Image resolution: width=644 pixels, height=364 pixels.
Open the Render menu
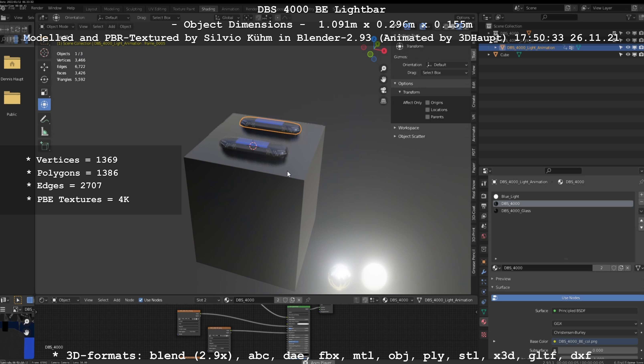click(37, 8)
